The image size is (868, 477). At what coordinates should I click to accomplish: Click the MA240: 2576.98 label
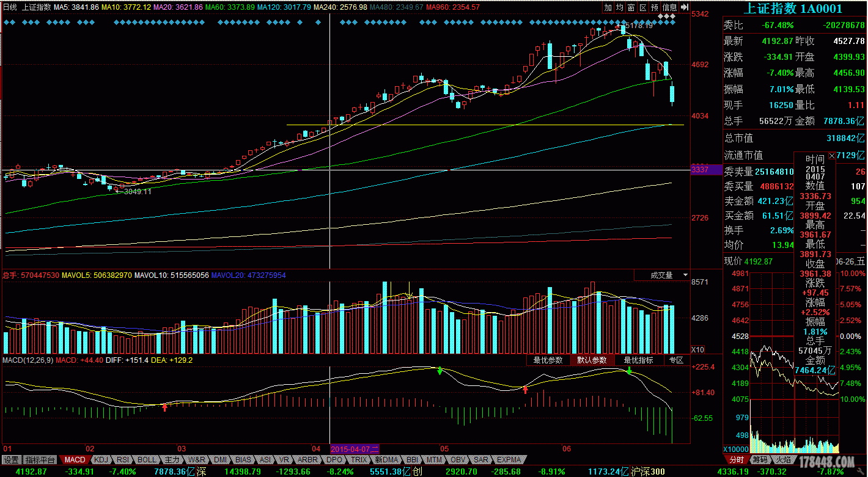[340, 7]
